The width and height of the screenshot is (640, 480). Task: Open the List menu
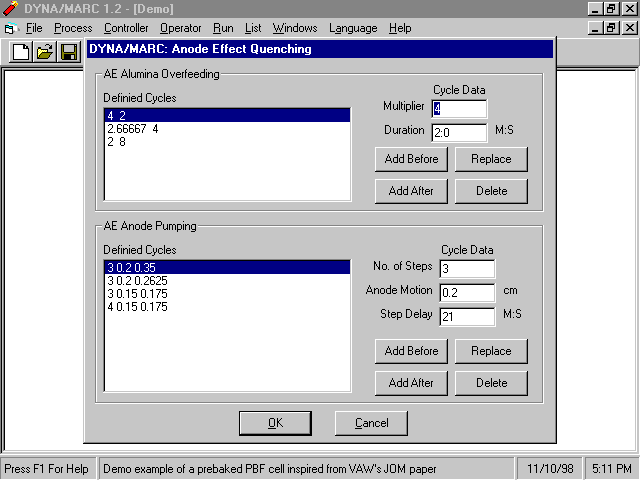click(253, 28)
